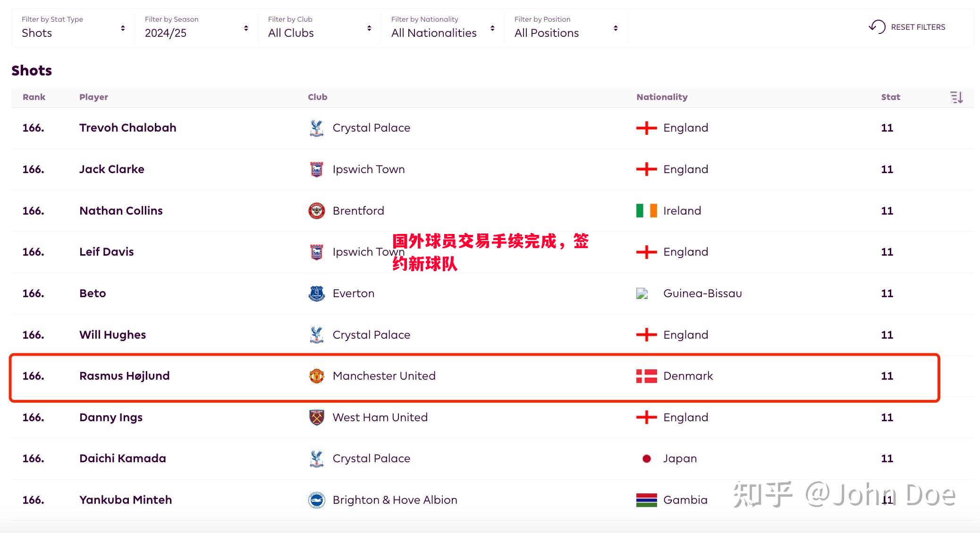This screenshot has height=533, width=980.
Task: Click West Ham United crest icon
Action: pos(316,417)
